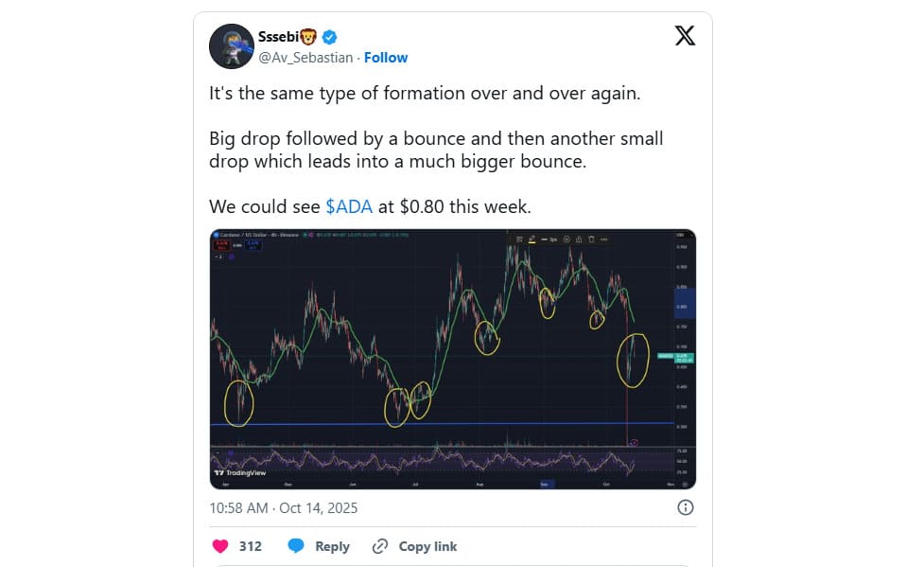Open the ellipsis more options in chart toolbar
The width and height of the screenshot is (924, 567).
point(604,239)
